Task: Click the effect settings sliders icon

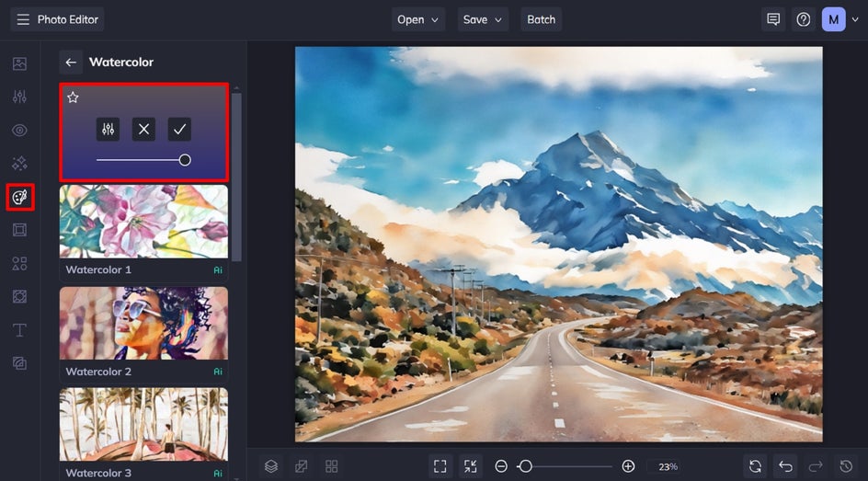Action: pos(108,130)
